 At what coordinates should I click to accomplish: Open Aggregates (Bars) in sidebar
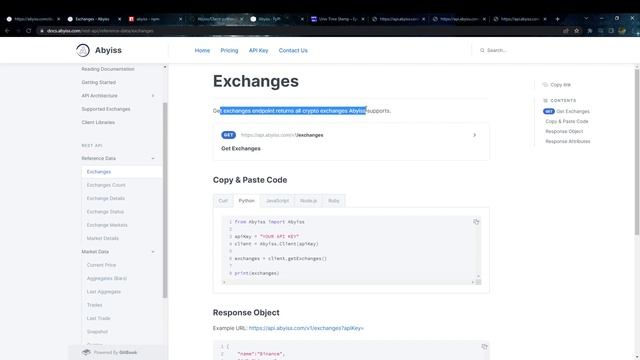tap(107, 278)
